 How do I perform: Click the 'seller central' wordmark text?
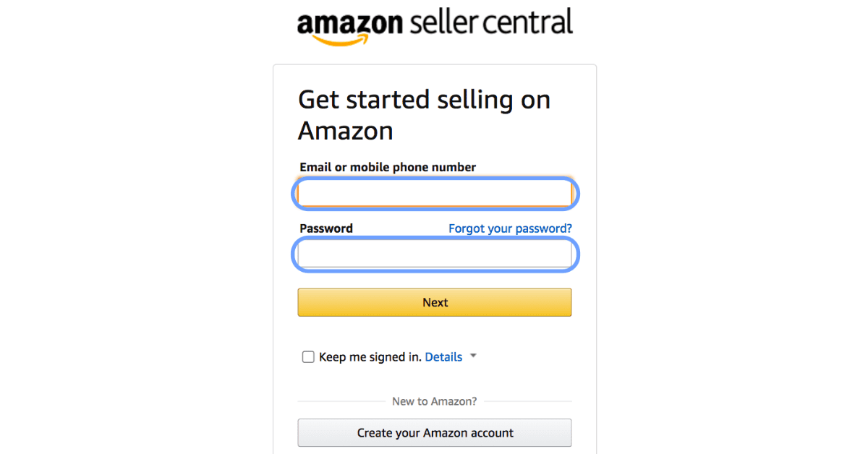click(490, 22)
